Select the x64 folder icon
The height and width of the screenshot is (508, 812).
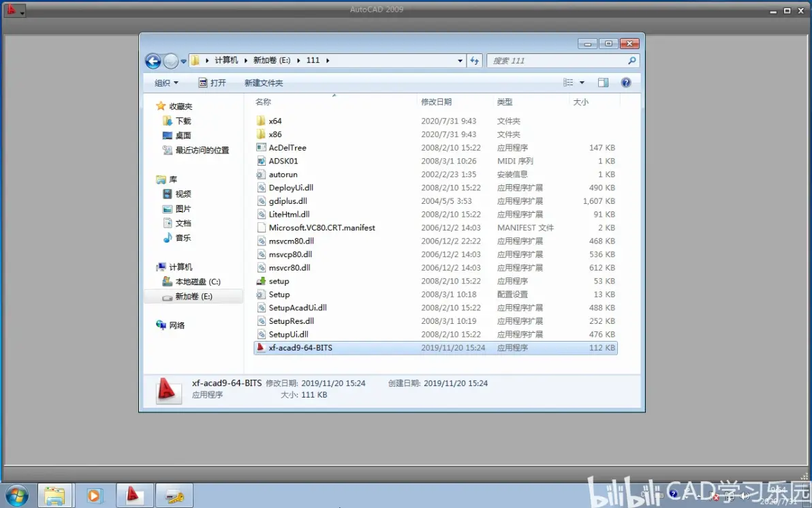pyautogui.click(x=261, y=121)
